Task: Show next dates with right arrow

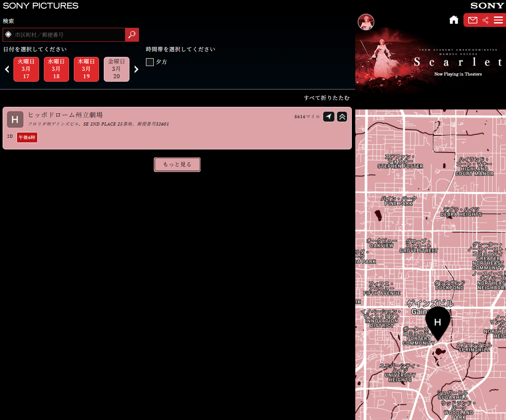Action: (136, 69)
